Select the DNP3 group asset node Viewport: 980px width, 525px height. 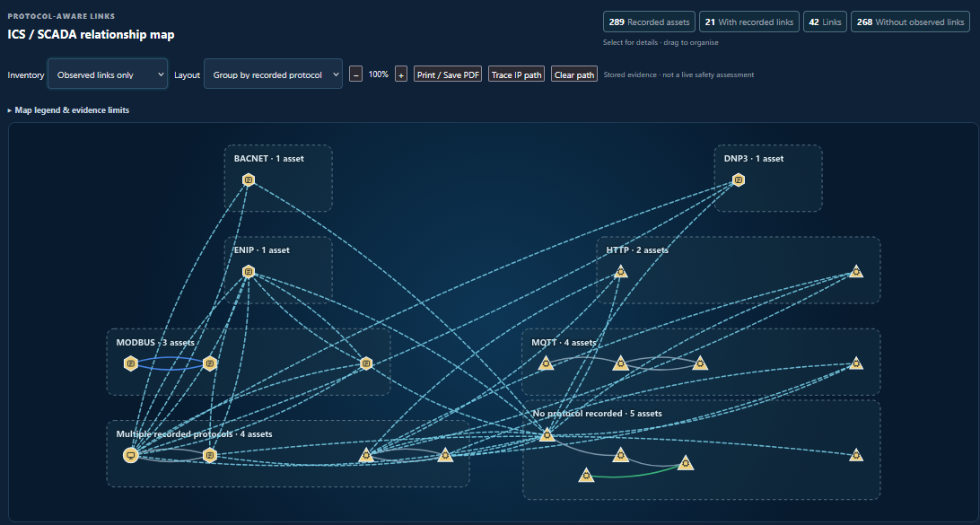(738, 180)
